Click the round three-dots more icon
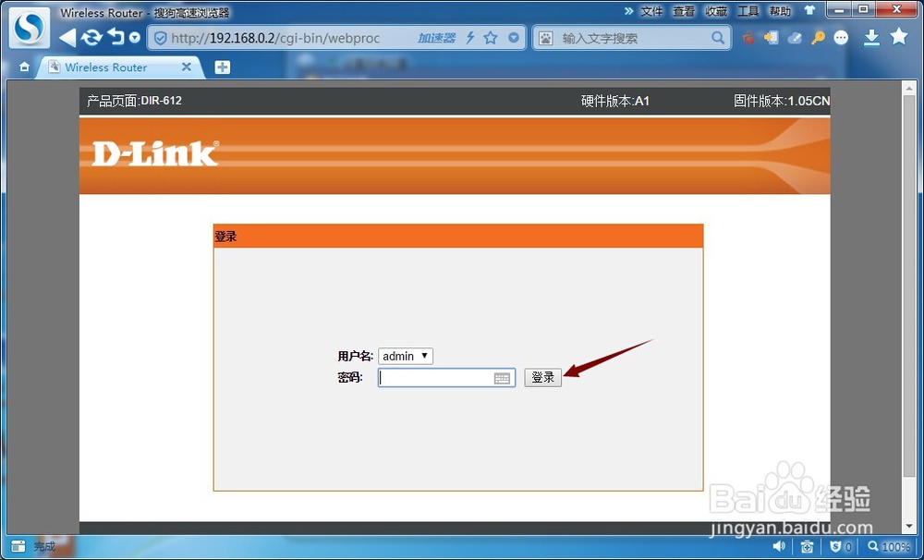Viewport: 924px width, 560px height. coord(841,38)
